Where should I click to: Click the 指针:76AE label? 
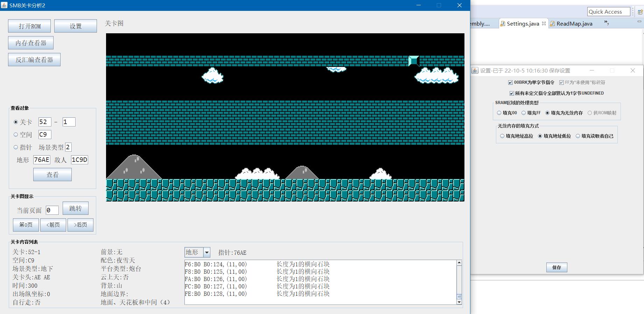232,253
